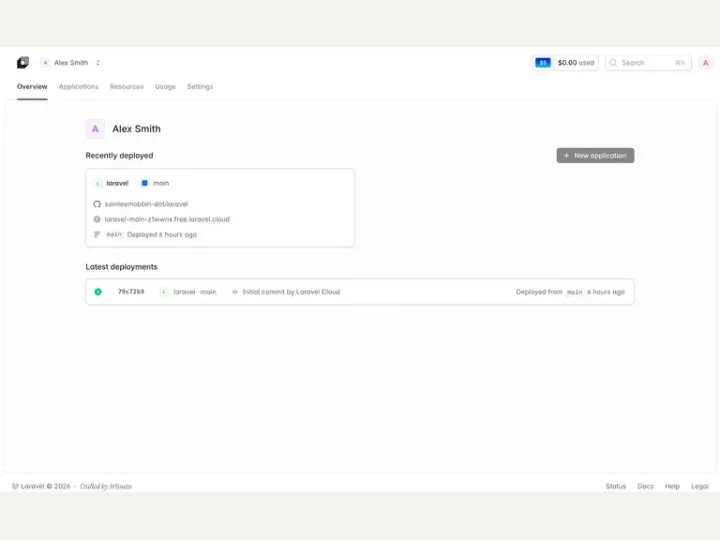Create a New application
720x540 pixels.
(x=595, y=155)
